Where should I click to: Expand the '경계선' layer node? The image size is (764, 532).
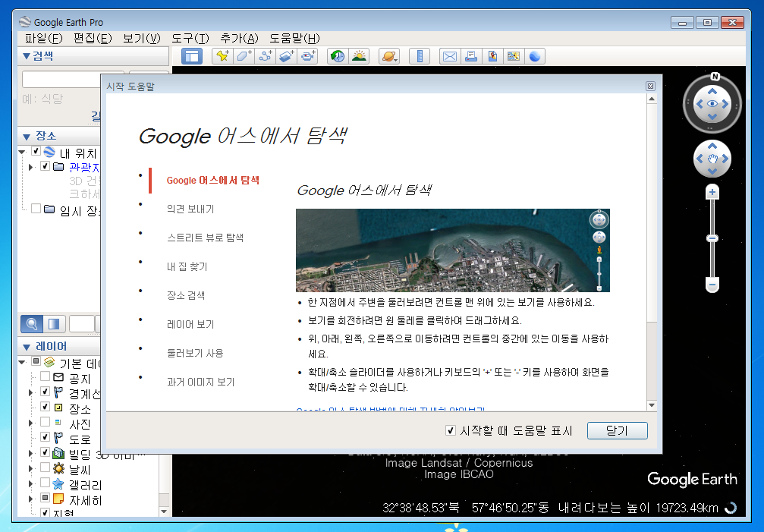pyautogui.click(x=30, y=392)
